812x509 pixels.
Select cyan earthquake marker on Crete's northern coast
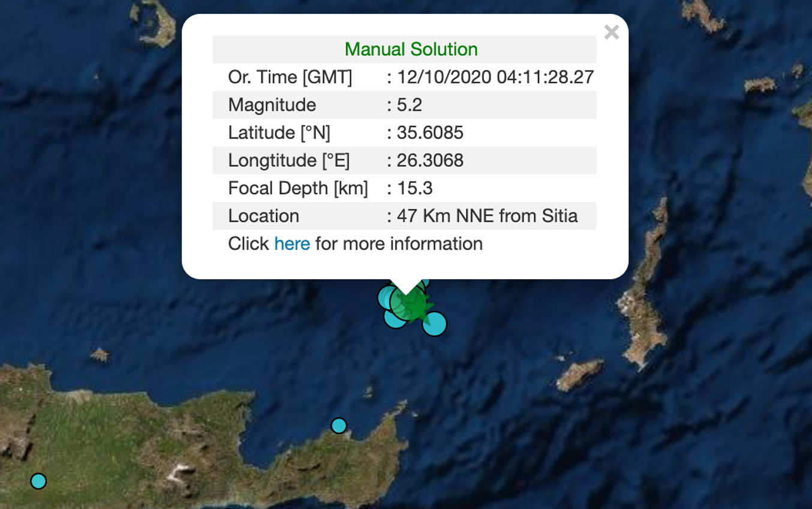339,426
